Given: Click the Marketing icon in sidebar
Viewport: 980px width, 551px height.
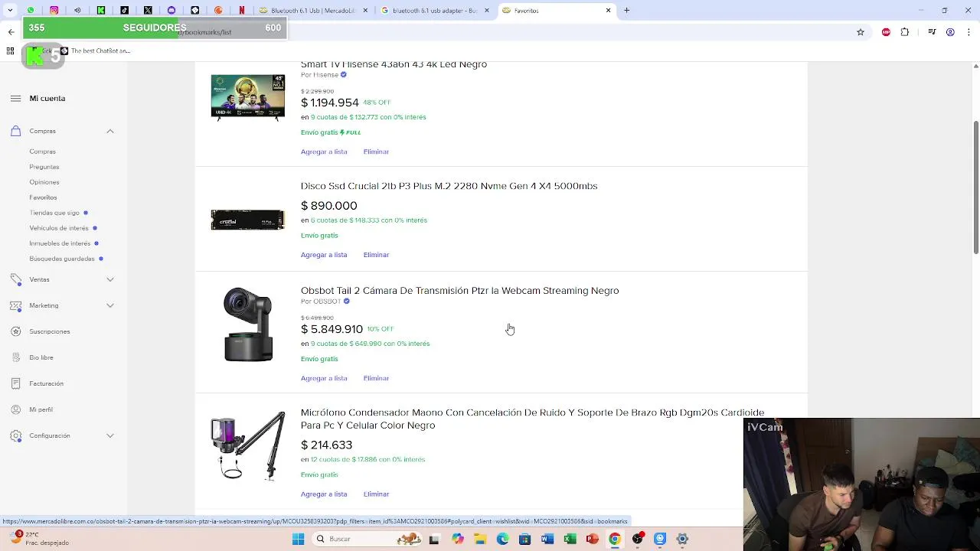Looking at the screenshot, I should point(15,305).
